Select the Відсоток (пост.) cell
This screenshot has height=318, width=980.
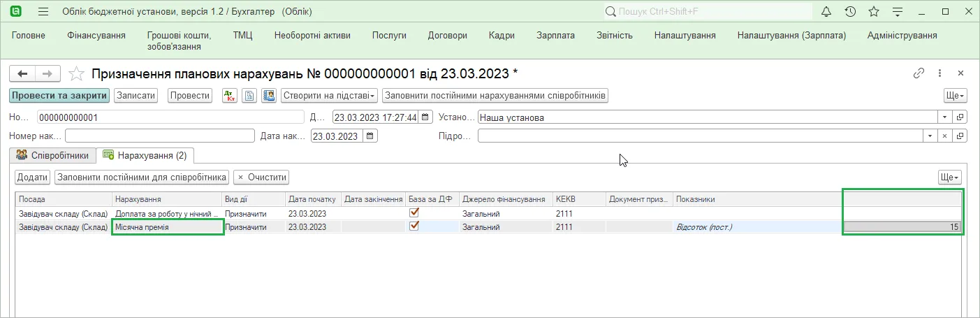pyautogui.click(x=758, y=227)
